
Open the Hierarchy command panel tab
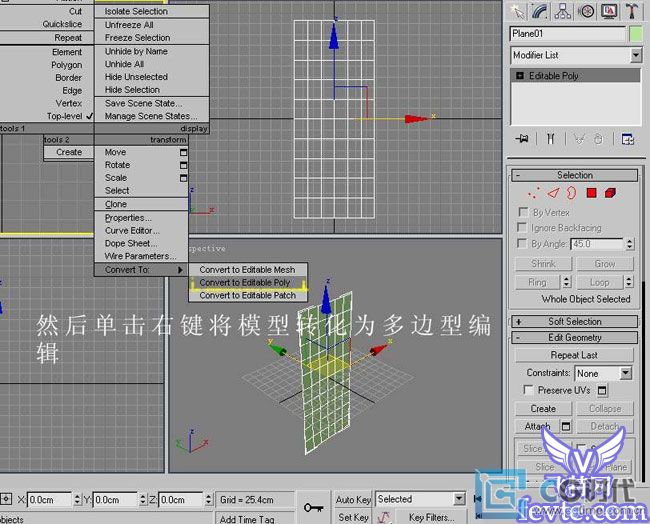point(563,11)
